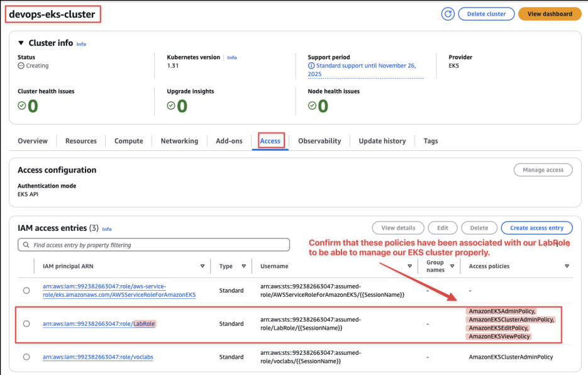Click the Delete cluster button
588x375 pixels.
[x=486, y=14]
